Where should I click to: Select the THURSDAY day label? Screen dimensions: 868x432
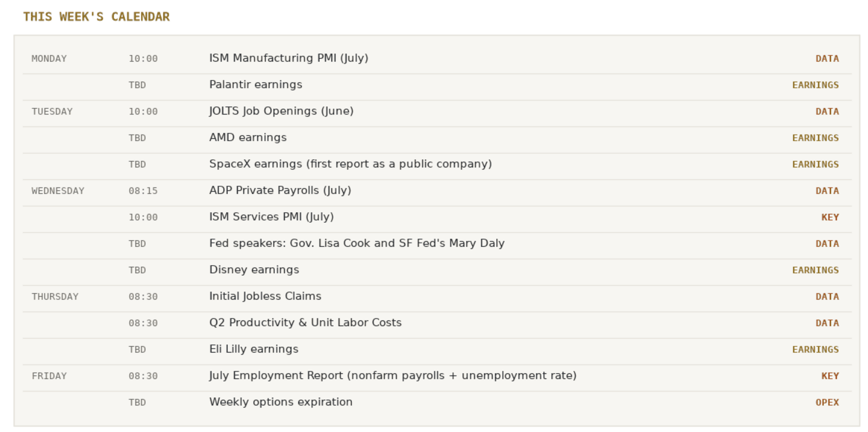pos(55,297)
